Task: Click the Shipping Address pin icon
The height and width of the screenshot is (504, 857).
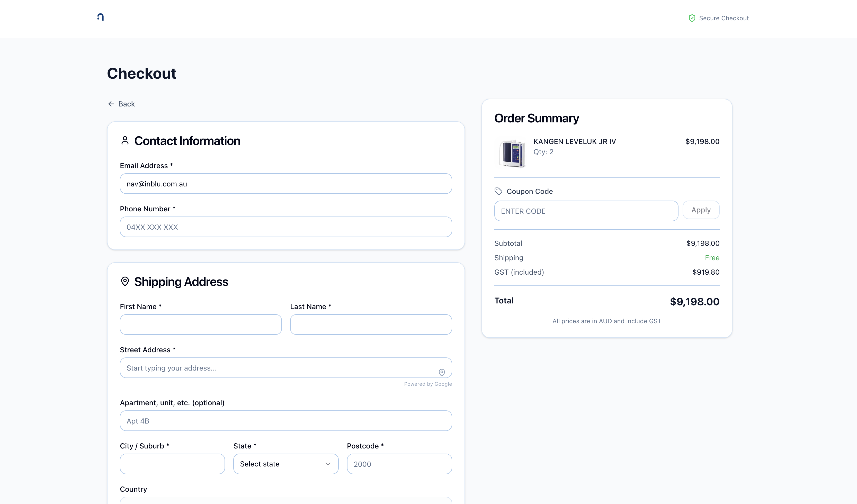Action: pyautogui.click(x=125, y=281)
